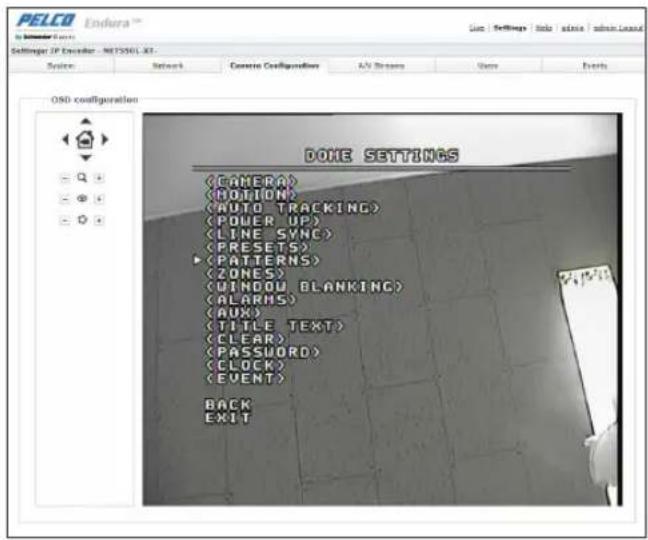Click the pan up arrow

point(86,121)
